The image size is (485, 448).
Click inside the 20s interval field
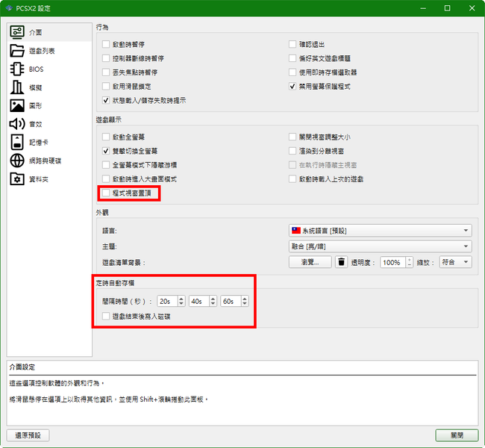167,301
